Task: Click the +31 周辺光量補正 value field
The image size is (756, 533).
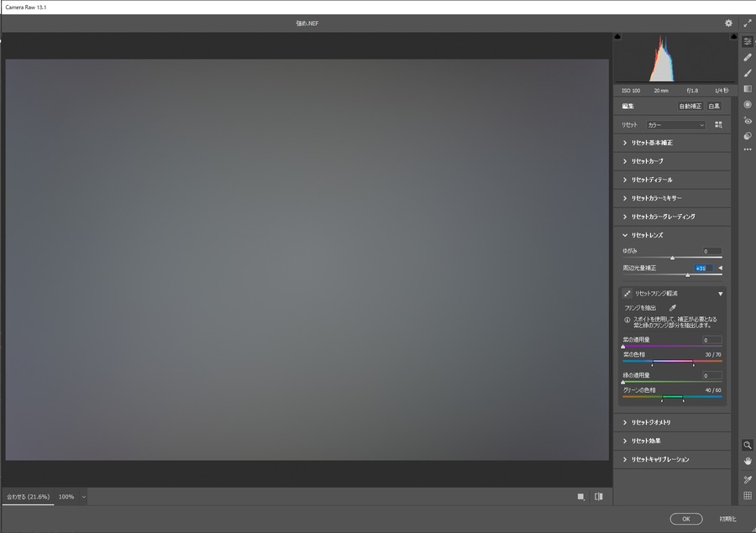Action: (x=704, y=267)
